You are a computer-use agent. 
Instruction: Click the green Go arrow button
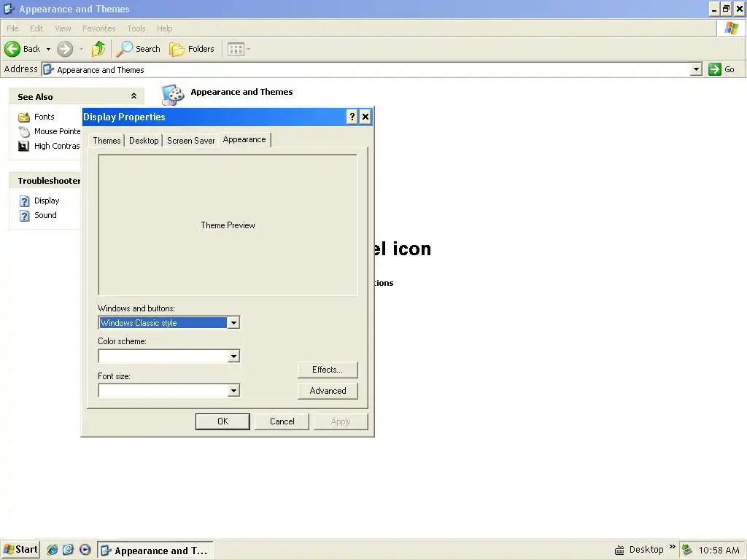[x=715, y=69]
